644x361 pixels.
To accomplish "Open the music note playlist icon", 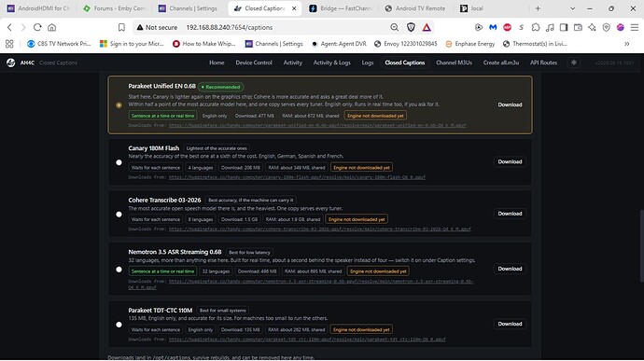I will click(x=550, y=27).
